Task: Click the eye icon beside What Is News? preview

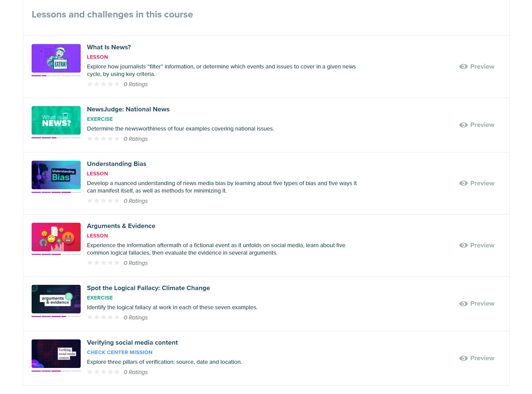Action: tap(463, 67)
